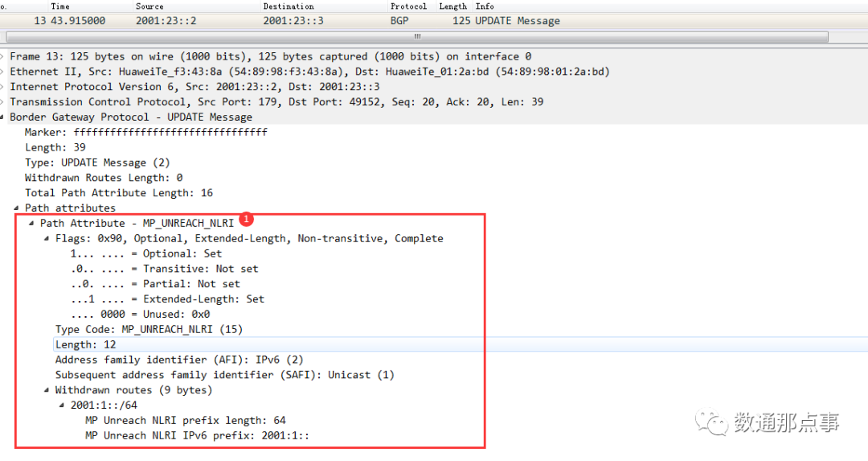868x461 pixels.
Task: Sort packets by Source column header
Action: pyautogui.click(x=149, y=6)
